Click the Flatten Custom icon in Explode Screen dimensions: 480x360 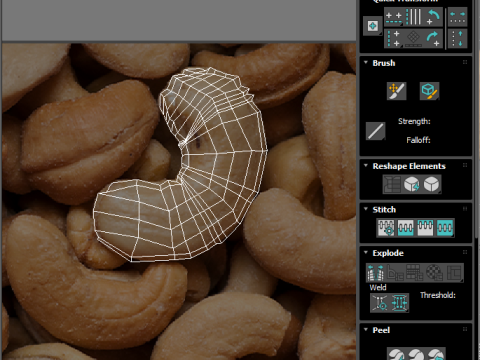454,272
